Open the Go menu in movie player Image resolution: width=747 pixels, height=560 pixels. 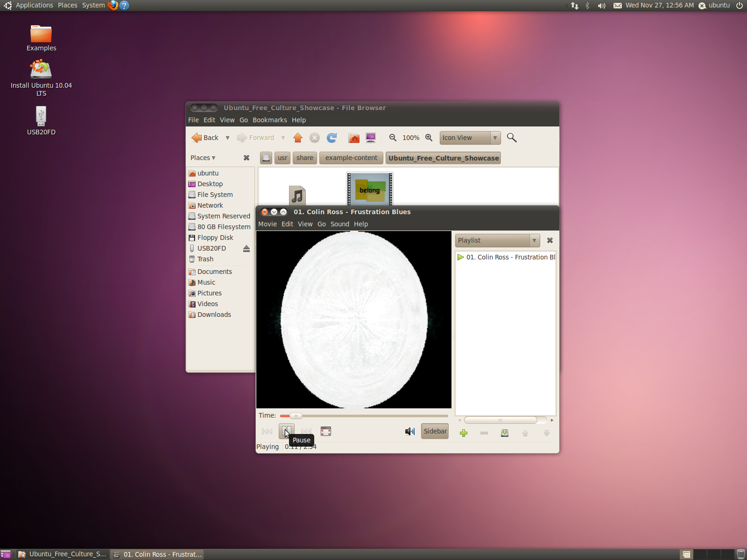click(322, 224)
